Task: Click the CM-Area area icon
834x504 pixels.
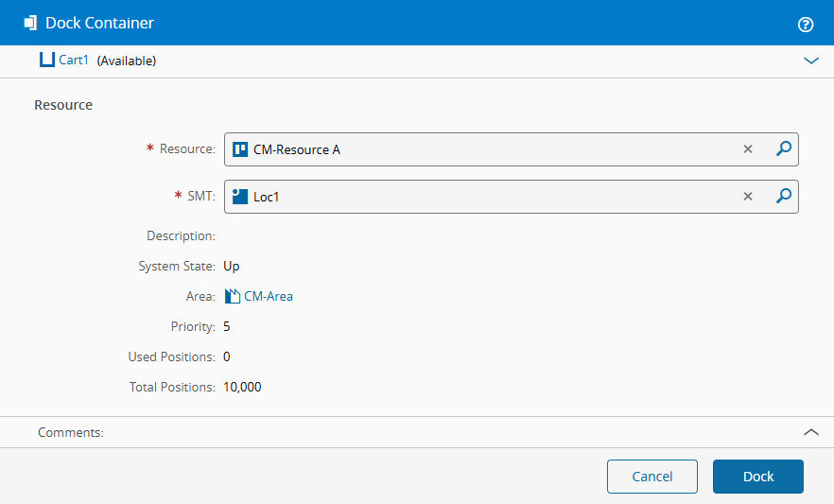Action: (233, 296)
